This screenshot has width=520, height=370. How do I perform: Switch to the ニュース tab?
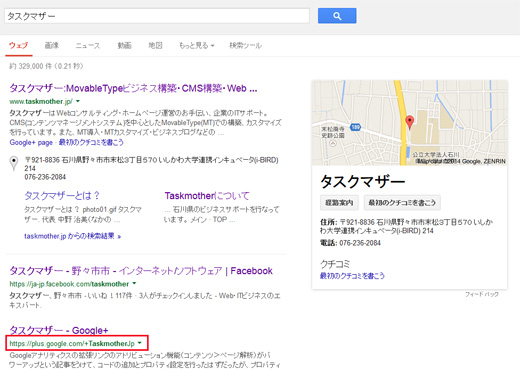pos(88,45)
